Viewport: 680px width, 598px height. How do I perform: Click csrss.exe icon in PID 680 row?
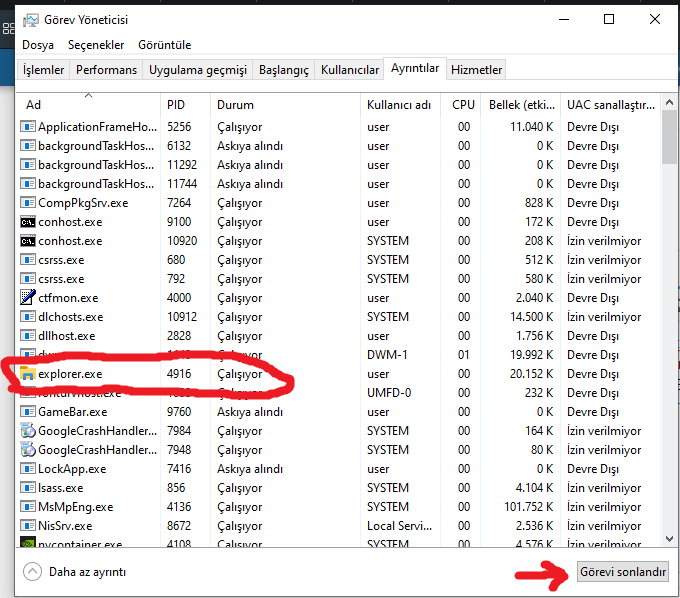tap(28, 260)
